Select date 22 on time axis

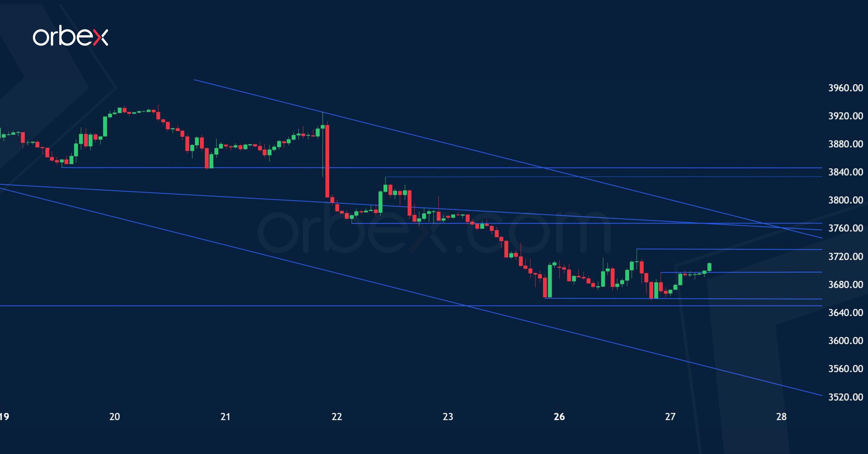[337, 417]
